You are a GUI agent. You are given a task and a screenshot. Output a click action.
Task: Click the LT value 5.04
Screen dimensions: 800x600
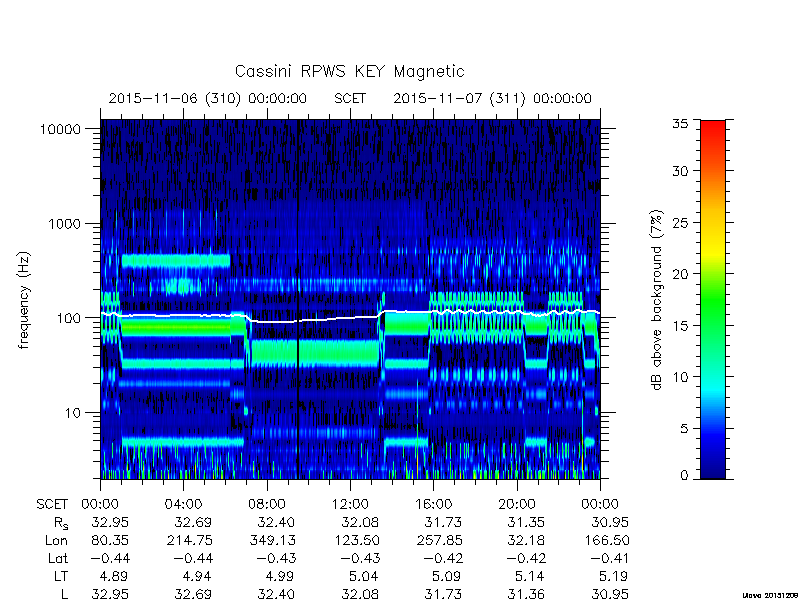click(363, 577)
